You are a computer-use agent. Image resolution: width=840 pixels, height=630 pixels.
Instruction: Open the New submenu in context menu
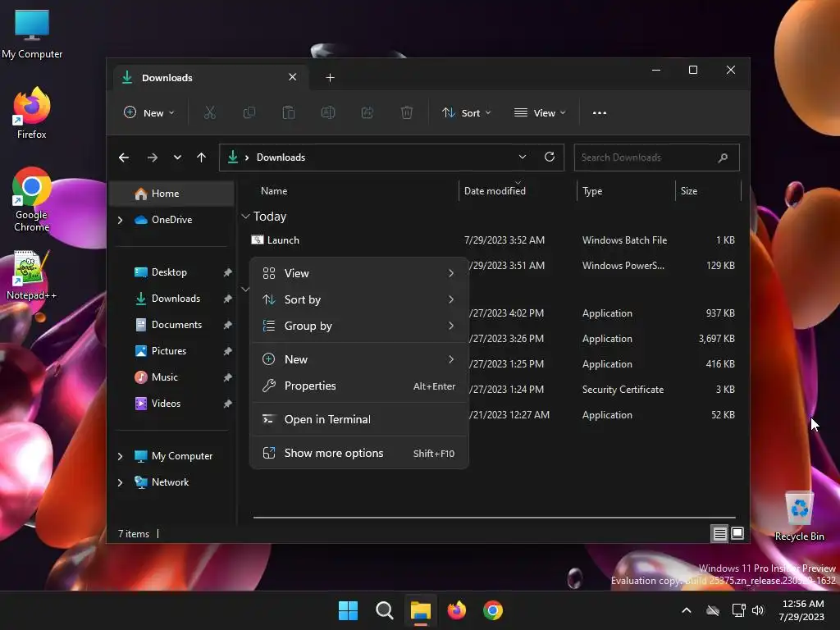(359, 359)
